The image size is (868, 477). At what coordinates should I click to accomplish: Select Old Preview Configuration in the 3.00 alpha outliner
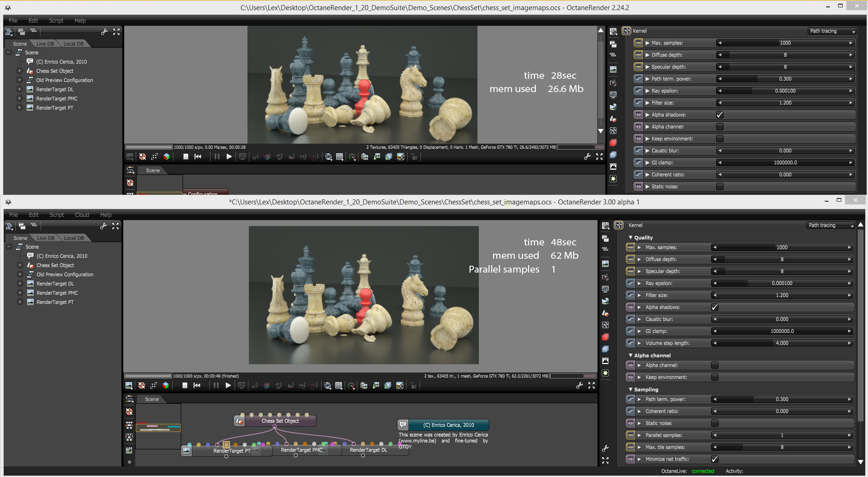point(65,274)
